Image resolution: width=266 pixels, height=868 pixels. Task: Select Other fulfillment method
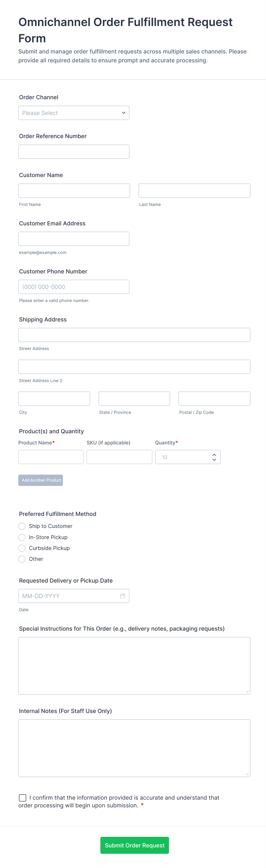[x=22, y=559]
